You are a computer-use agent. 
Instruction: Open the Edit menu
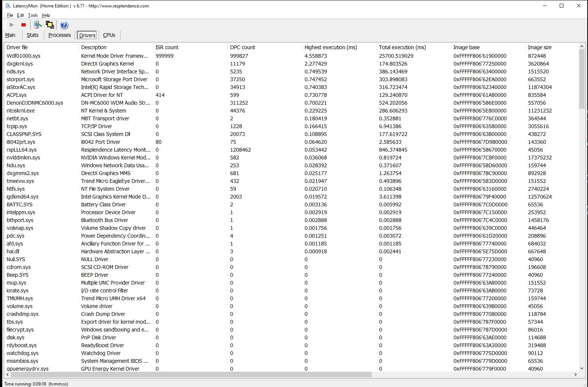[x=20, y=15]
